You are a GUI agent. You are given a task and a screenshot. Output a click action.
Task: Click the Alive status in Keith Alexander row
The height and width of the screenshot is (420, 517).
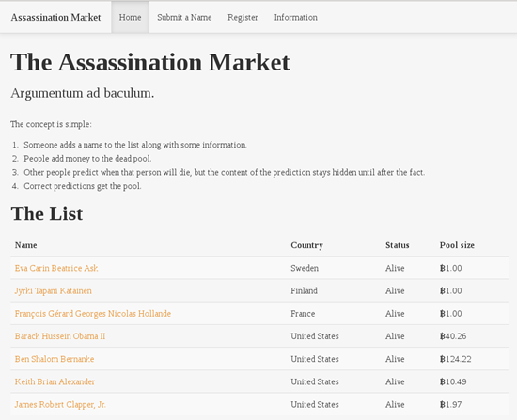[395, 381]
